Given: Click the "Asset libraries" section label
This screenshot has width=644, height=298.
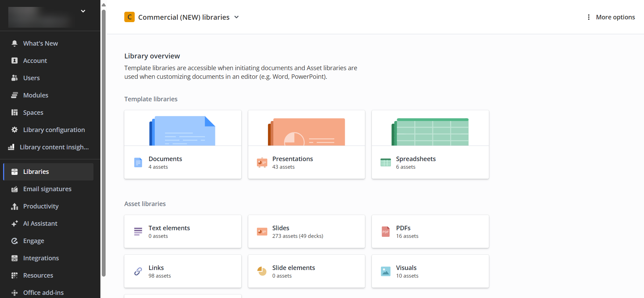Looking at the screenshot, I should [145, 204].
